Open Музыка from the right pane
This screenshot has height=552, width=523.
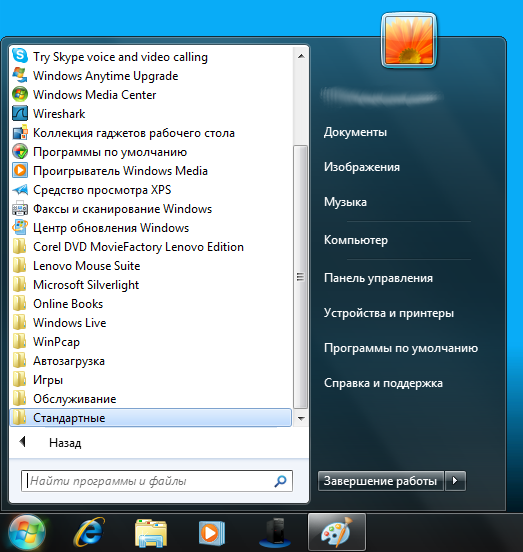click(345, 202)
